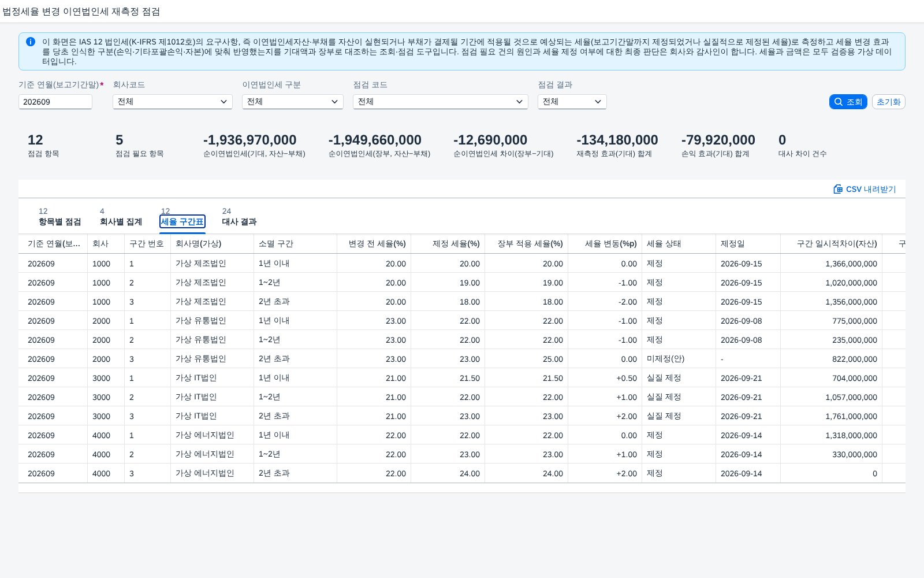This screenshot has height=578, width=924.
Task: Click the 세율 상태 column header
Action: tap(679, 244)
